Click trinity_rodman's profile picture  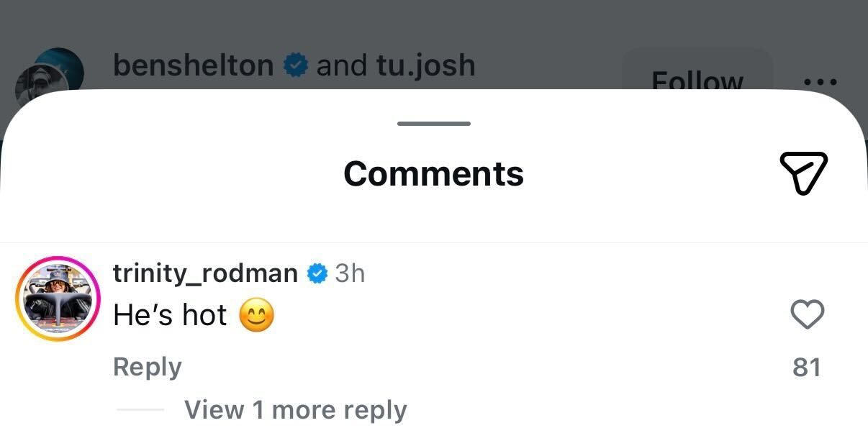[57, 299]
